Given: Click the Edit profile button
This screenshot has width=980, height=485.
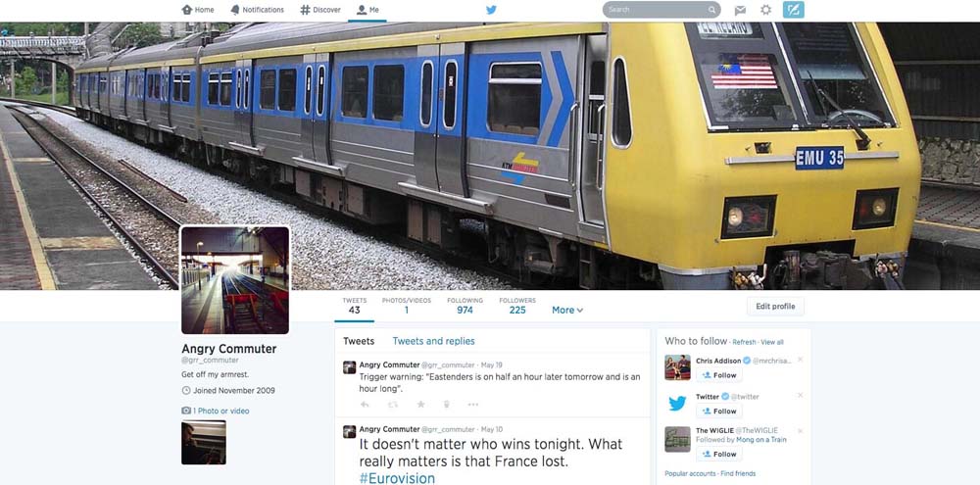Looking at the screenshot, I should [775, 307].
